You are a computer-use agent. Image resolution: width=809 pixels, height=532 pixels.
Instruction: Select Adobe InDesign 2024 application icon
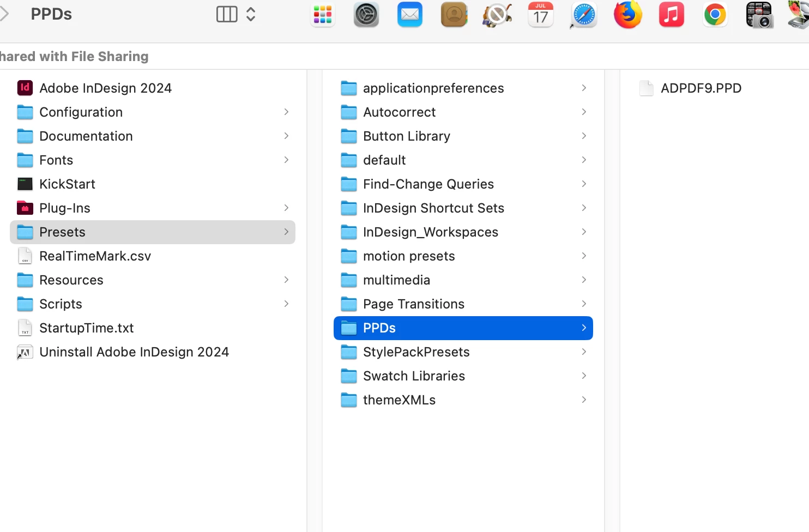(25, 88)
